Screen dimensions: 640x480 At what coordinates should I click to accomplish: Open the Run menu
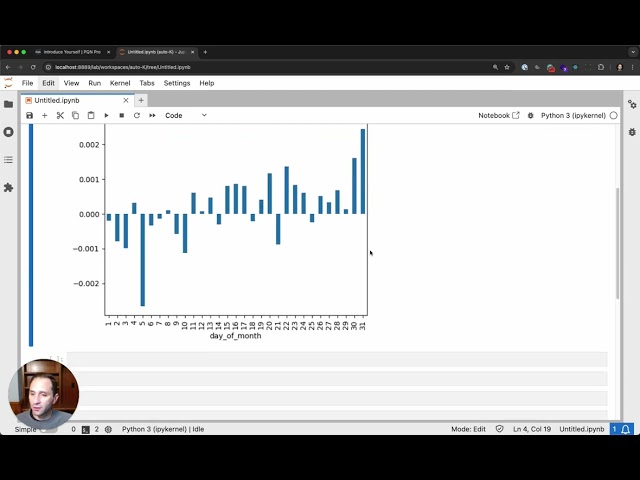94,83
